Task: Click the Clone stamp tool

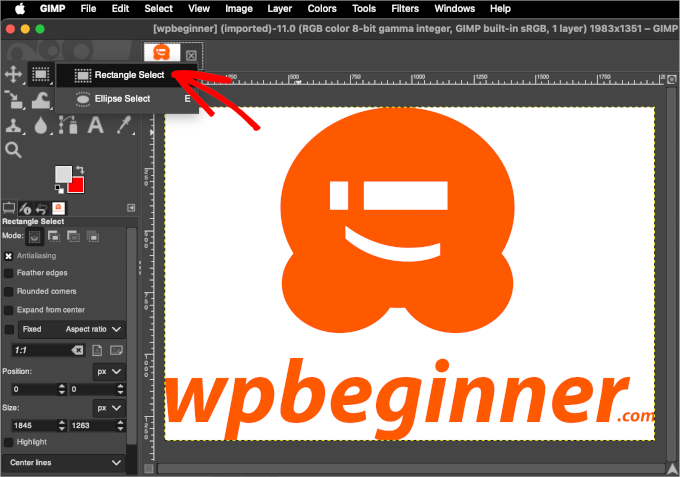Action: (14, 125)
